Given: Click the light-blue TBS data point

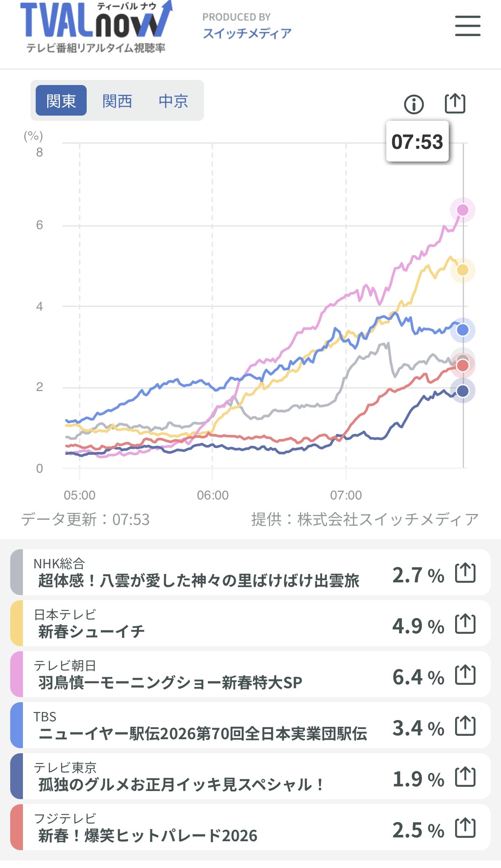Looking at the screenshot, I should pos(462,330).
